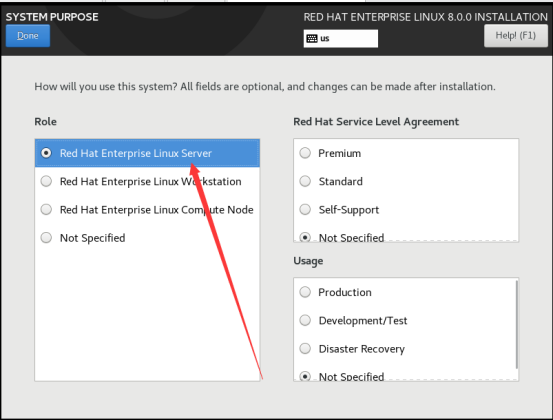Viewport: 553px width, 420px height.
Task: Click the radio circle beside Premium
Action: pos(305,153)
